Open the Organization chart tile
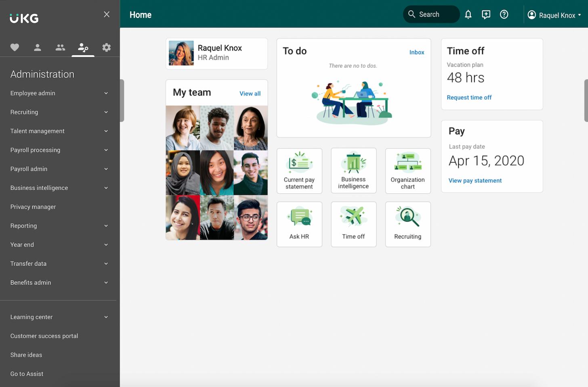The height and width of the screenshot is (387, 588). 407,171
